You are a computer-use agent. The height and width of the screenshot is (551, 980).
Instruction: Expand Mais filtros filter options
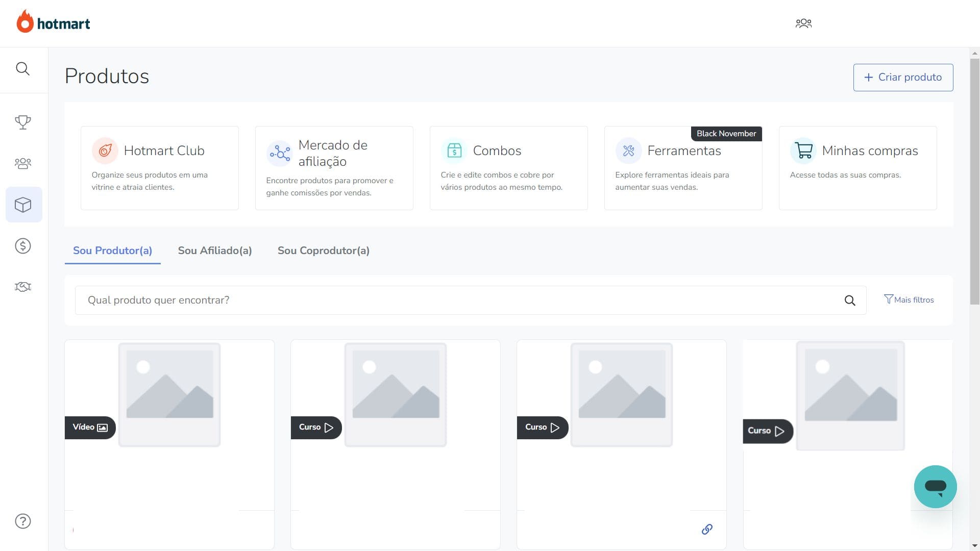click(909, 300)
